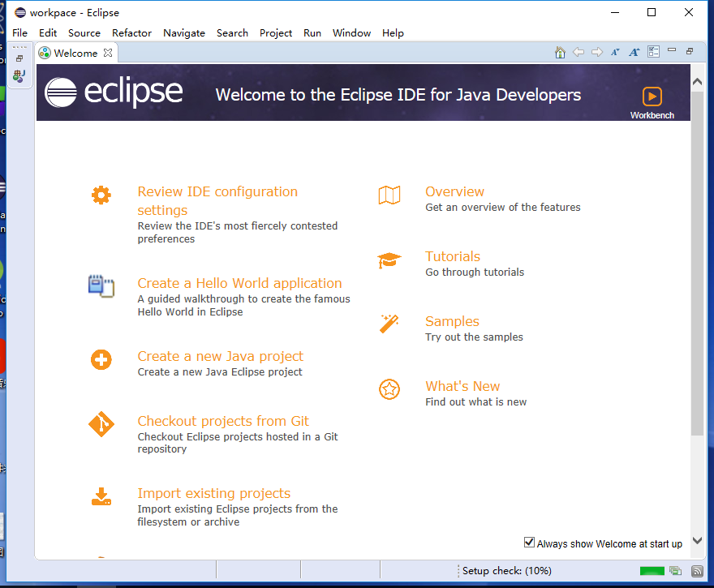Restore the Welcome view from the top-right toolbar
The image size is (714, 588).
(690, 51)
